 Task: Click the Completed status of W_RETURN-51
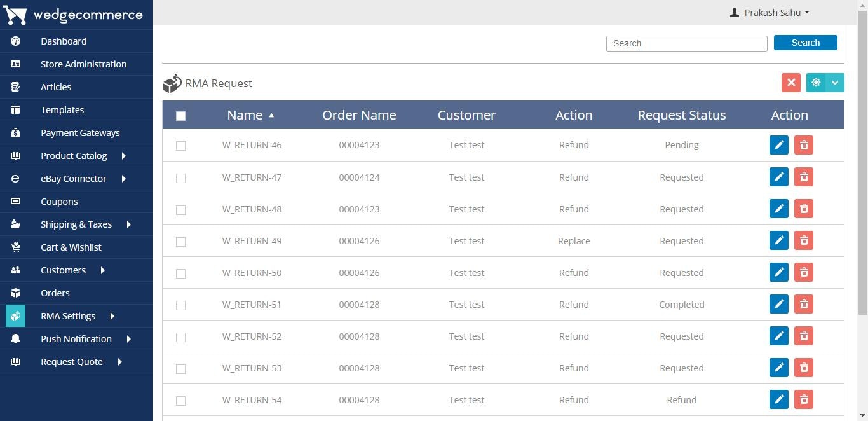pyautogui.click(x=682, y=305)
